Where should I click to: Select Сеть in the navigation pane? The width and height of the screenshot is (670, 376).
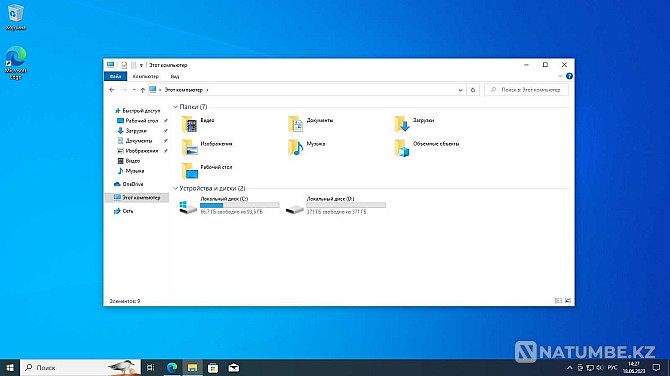123,211
